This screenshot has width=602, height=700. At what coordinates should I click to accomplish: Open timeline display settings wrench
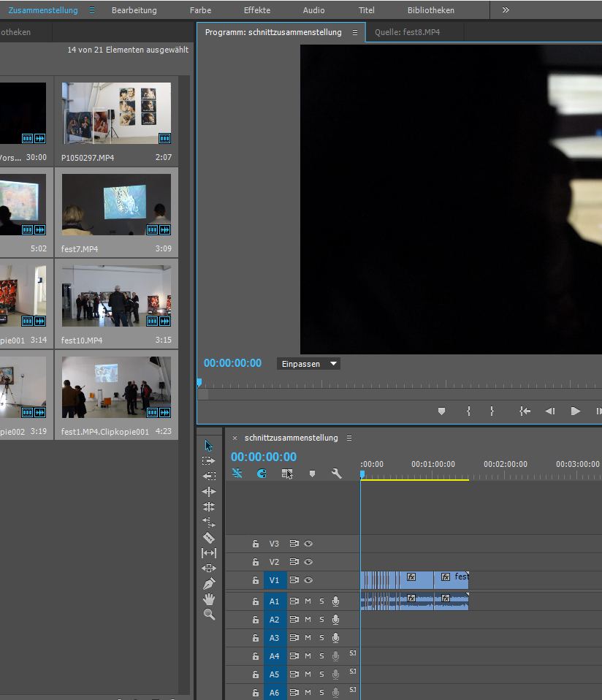point(337,473)
